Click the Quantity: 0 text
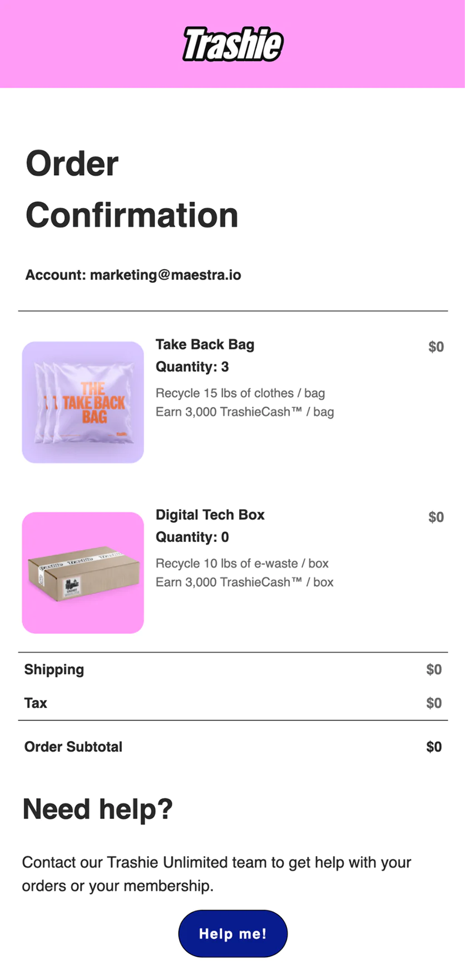This screenshot has width=465, height=980. [x=192, y=537]
